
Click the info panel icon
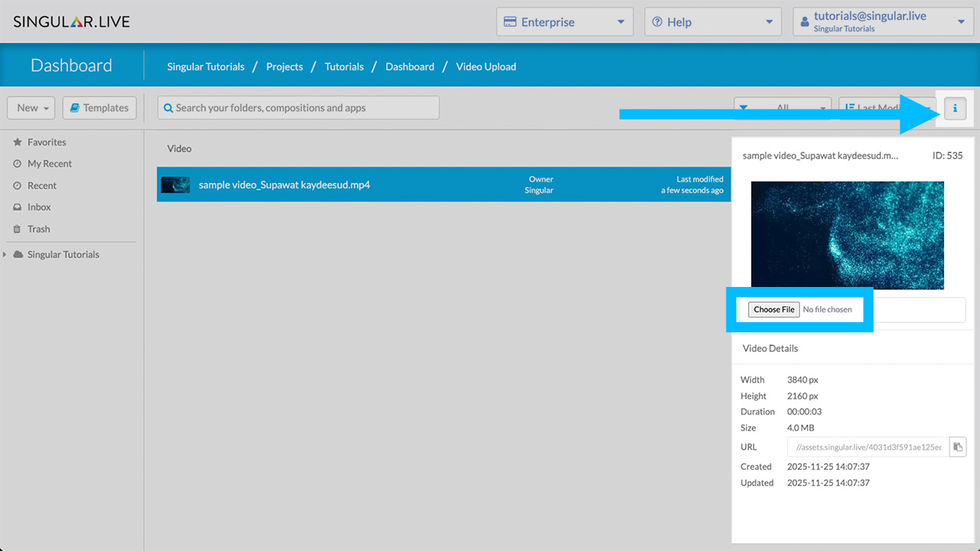click(x=955, y=109)
